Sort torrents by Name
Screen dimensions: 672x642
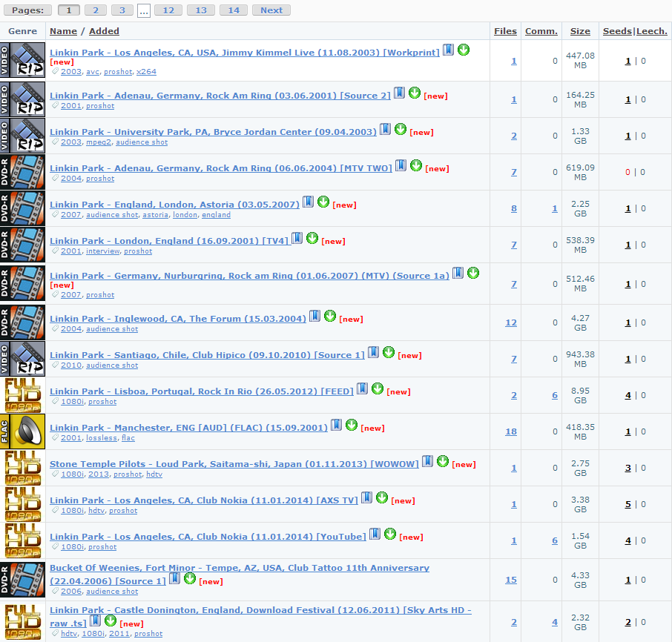coord(64,31)
